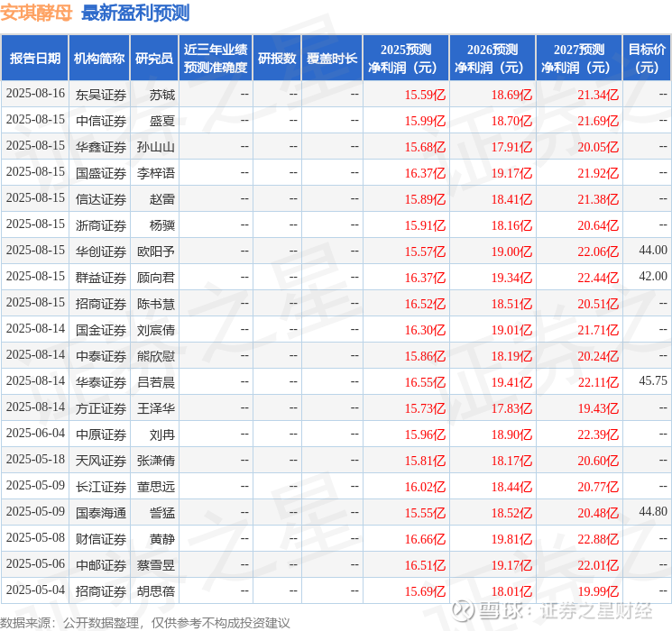Image resolution: width=672 pixels, height=631 pixels.
Task: Select the 华泰证券 institution cell
Action: click(101, 382)
